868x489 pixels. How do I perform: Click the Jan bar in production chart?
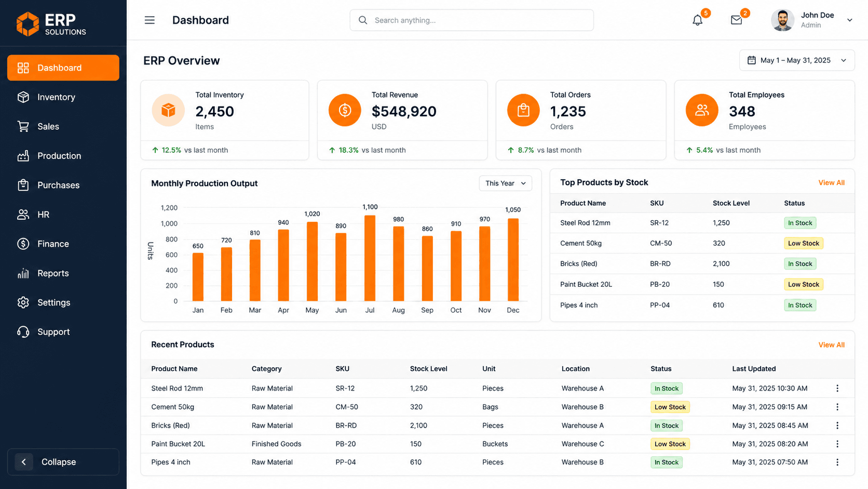point(198,277)
